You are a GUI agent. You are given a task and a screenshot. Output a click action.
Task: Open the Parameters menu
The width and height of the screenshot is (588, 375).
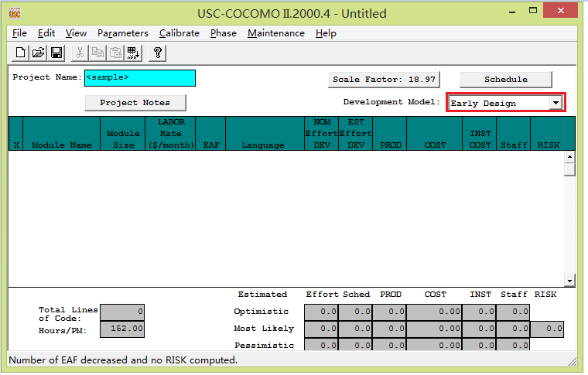coord(123,33)
